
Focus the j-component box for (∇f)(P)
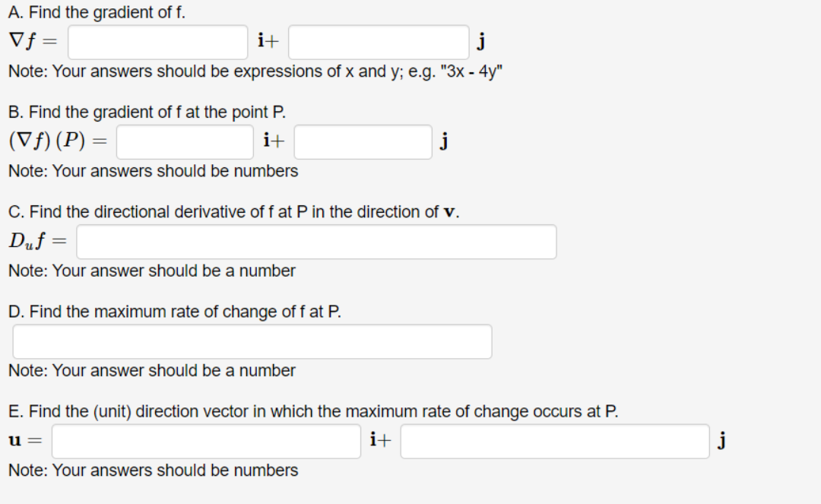363,142
